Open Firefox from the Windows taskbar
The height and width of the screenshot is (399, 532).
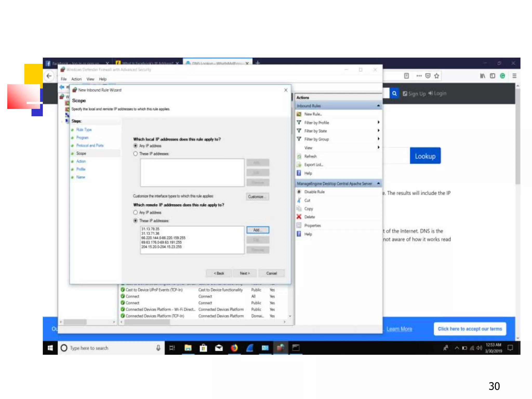[x=234, y=348]
